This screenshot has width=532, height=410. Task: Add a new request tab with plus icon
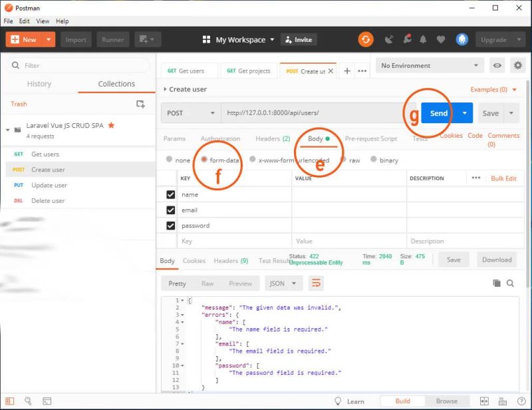point(347,71)
